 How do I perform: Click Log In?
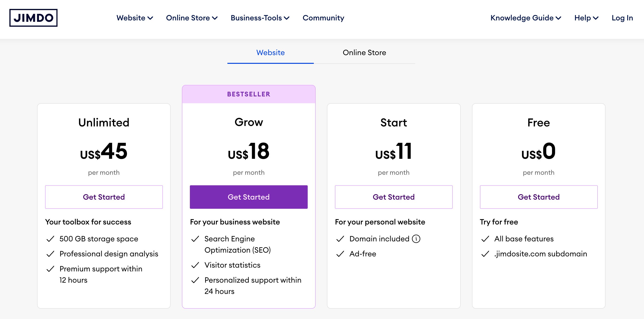point(622,18)
